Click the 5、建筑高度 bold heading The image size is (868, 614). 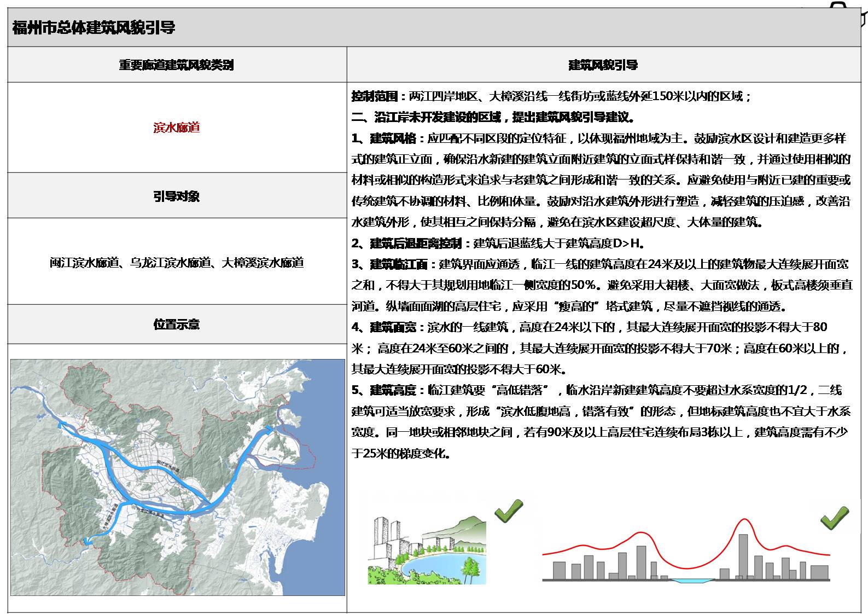[x=388, y=390]
